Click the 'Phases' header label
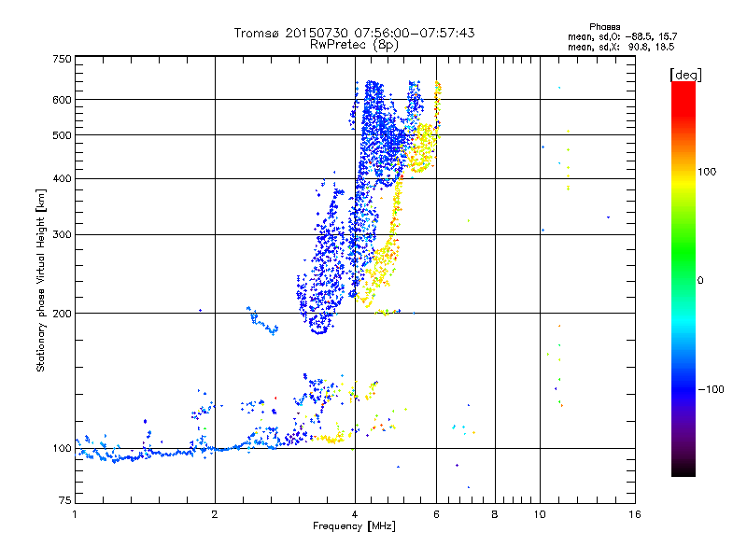 click(x=604, y=27)
